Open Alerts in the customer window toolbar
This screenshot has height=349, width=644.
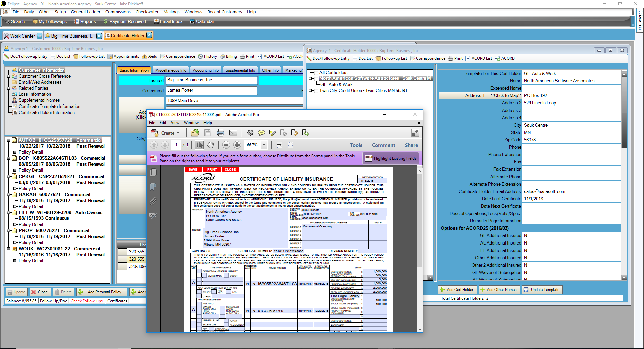pyautogui.click(x=150, y=56)
